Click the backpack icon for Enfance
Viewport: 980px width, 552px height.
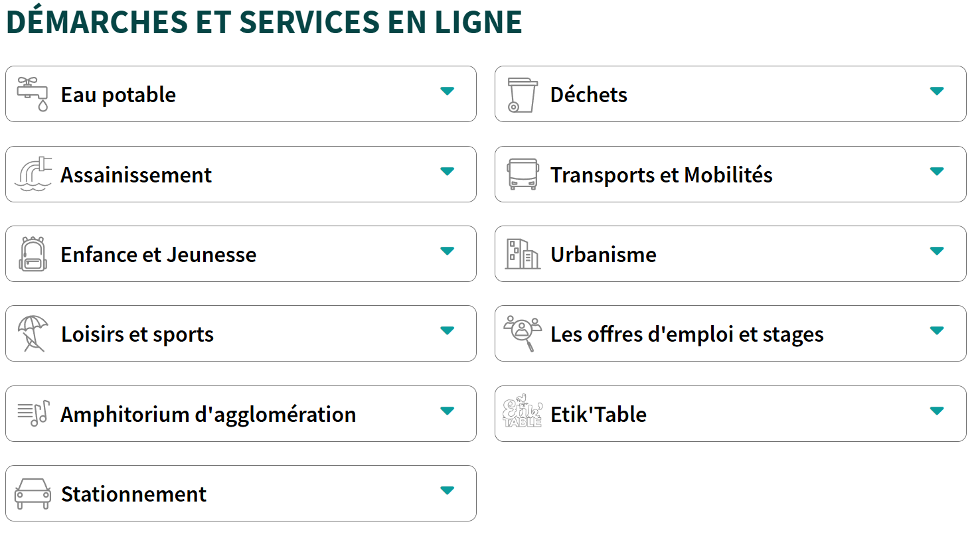33,254
